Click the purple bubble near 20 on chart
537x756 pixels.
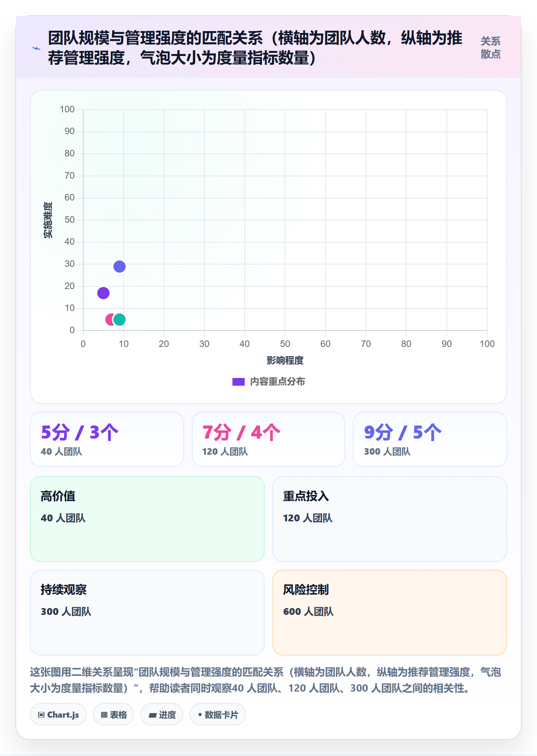103,293
